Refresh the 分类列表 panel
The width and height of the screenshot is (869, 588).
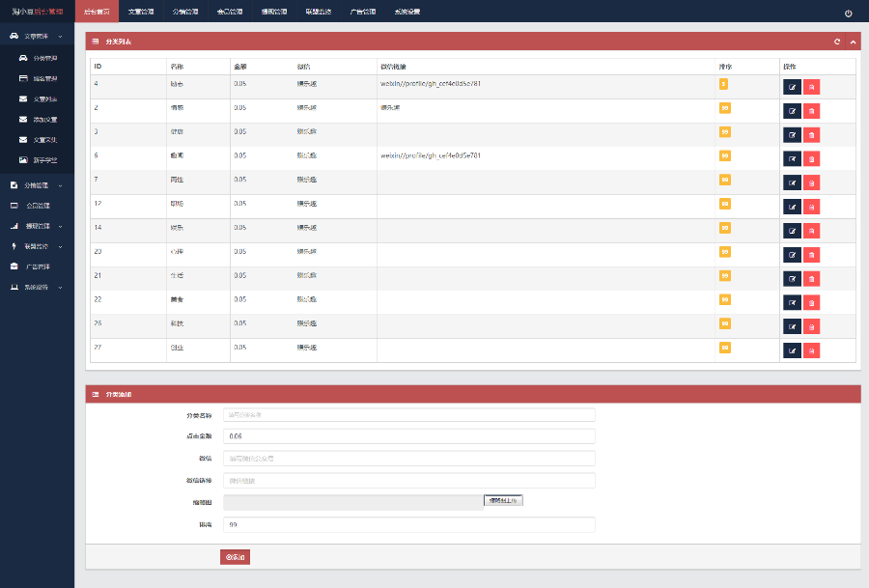[x=837, y=42]
